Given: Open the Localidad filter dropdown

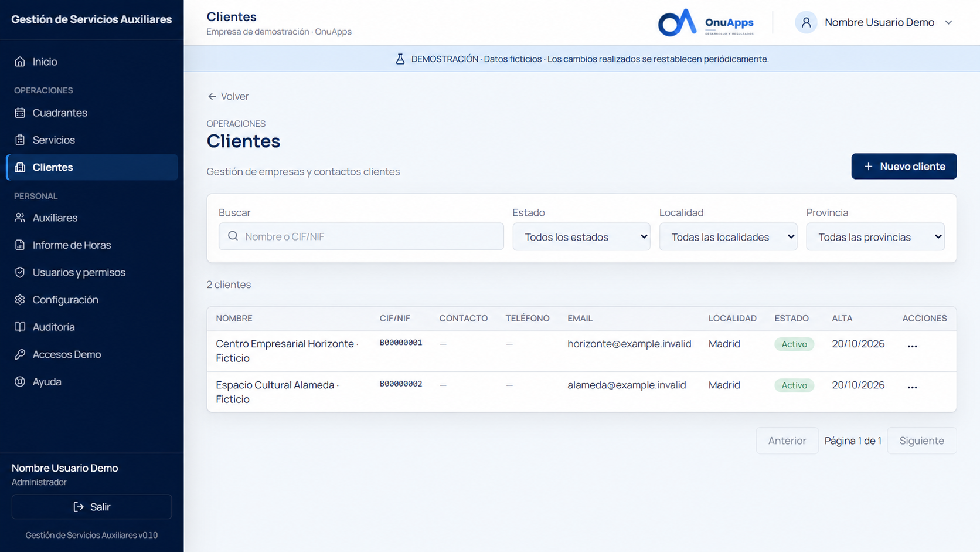Looking at the screenshot, I should point(728,236).
